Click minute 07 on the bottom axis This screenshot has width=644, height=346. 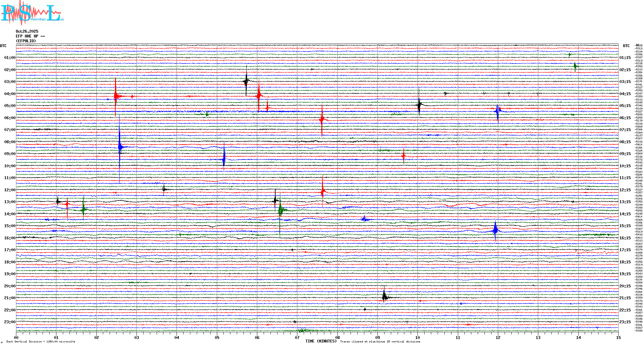(297, 338)
